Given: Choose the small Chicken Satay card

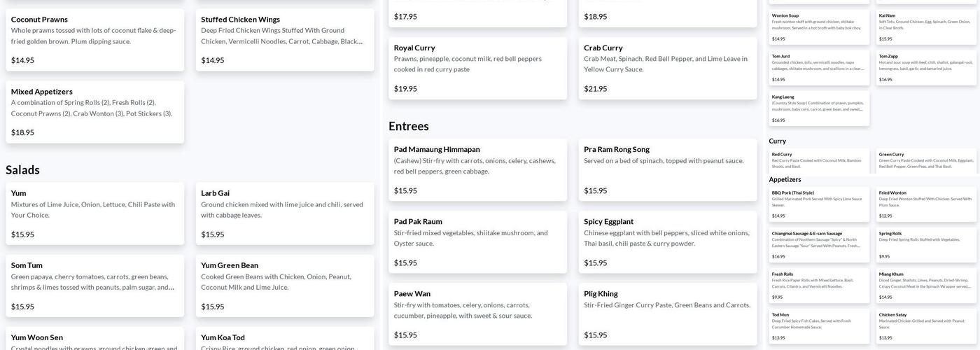Looking at the screenshot, I should [x=925, y=325].
